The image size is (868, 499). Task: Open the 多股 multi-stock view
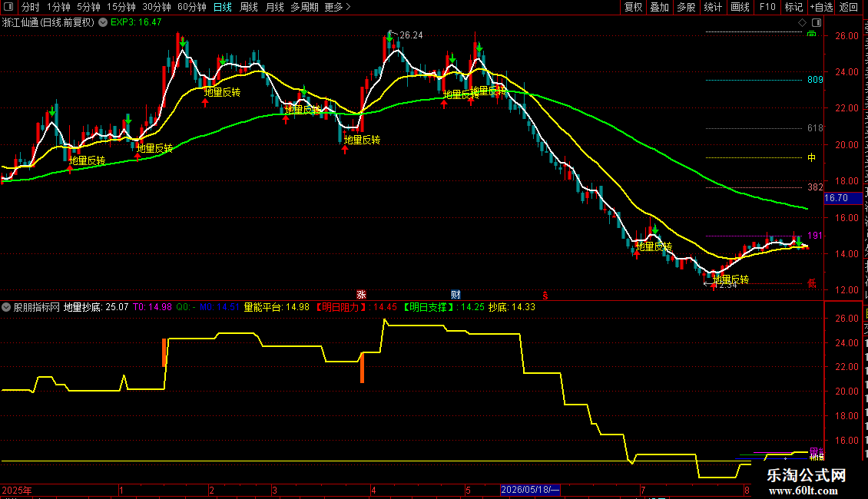[x=686, y=7]
